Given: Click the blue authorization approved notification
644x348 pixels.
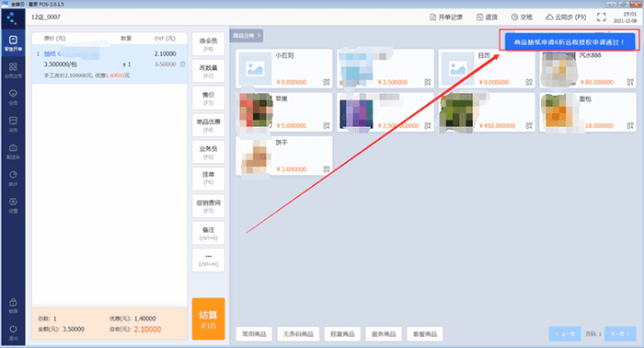Looking at the screenshot, I should pos(569,42).
